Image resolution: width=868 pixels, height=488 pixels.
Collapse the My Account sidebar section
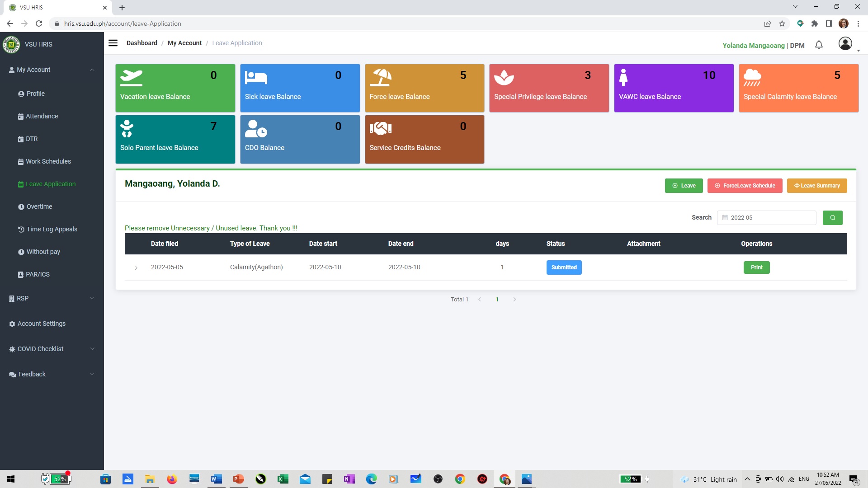(92, 70)
